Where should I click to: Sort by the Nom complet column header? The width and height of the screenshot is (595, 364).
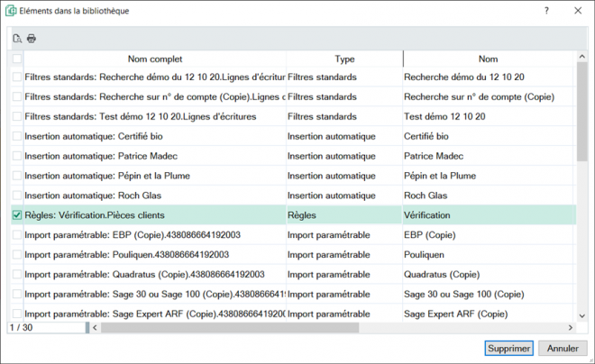[x=155, y=59]
